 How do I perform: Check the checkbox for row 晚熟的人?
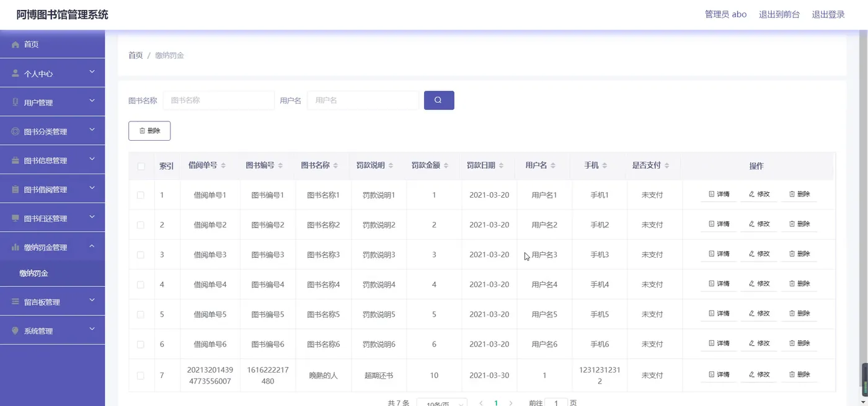141,376
